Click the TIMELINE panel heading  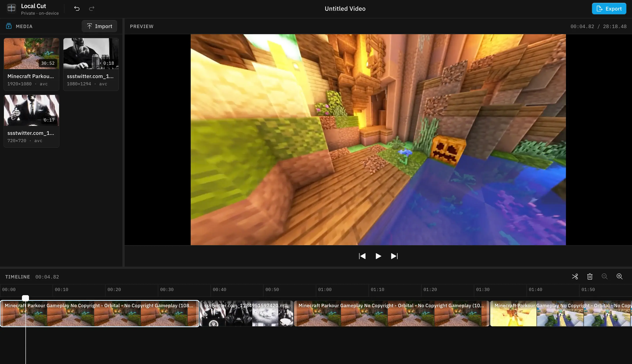(18, 277)
